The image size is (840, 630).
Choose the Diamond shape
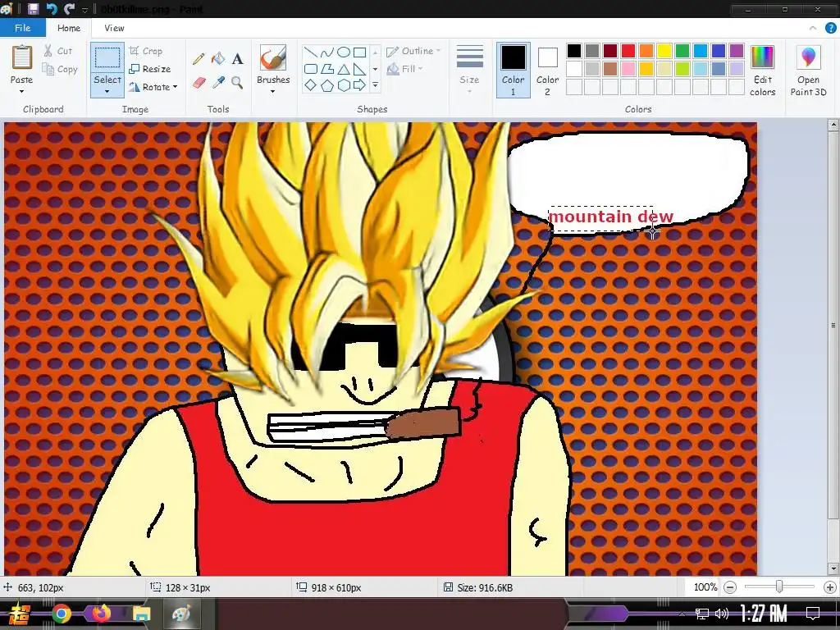pyautogui.click(x=311, y=85)
